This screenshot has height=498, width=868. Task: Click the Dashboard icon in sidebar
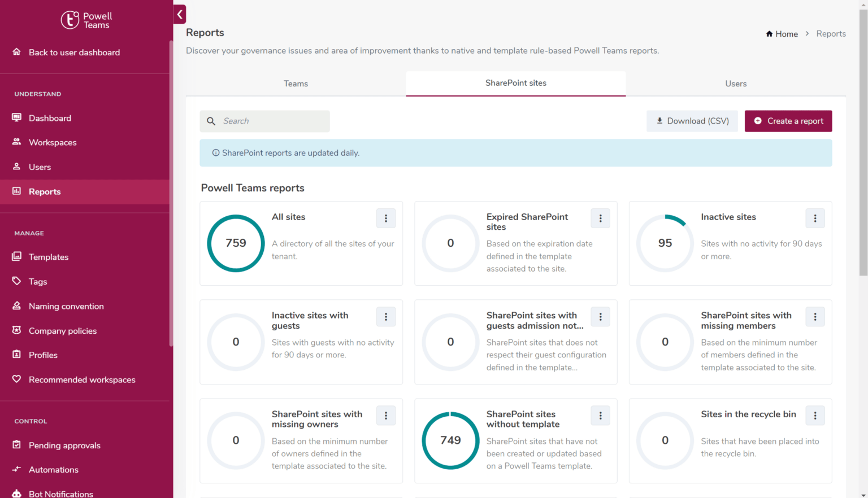[x=16, y=117]
